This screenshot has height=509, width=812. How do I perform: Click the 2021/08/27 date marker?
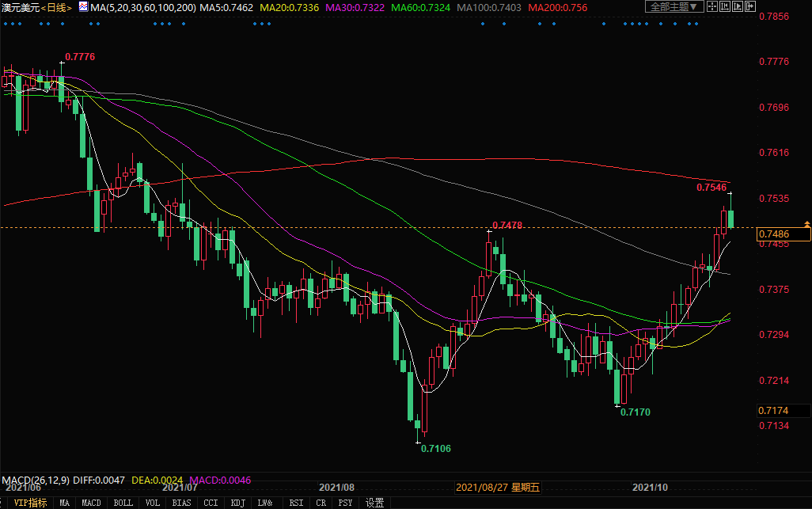pos(499,488)
